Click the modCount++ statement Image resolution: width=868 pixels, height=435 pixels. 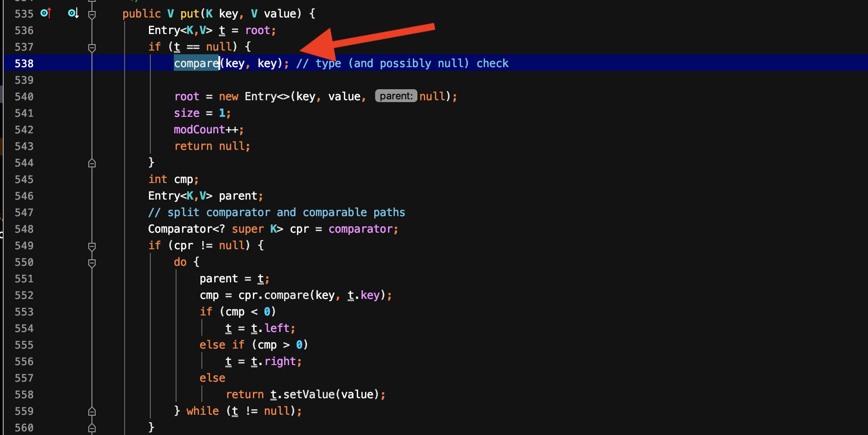[x=208, y=130]
